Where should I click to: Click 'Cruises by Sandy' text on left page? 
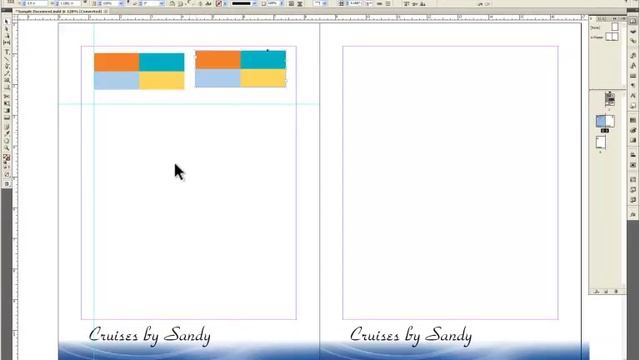(x=150, y=336)
